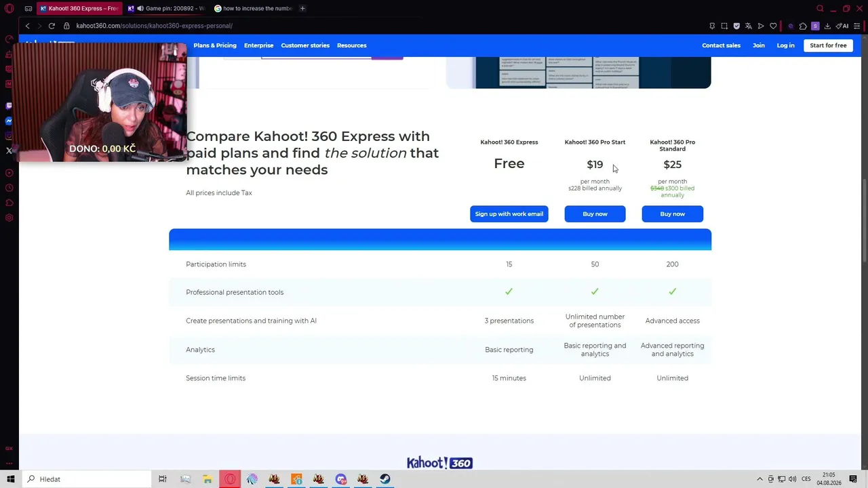Switch to Opera GX in taskbar

click(x=230, y=479)
